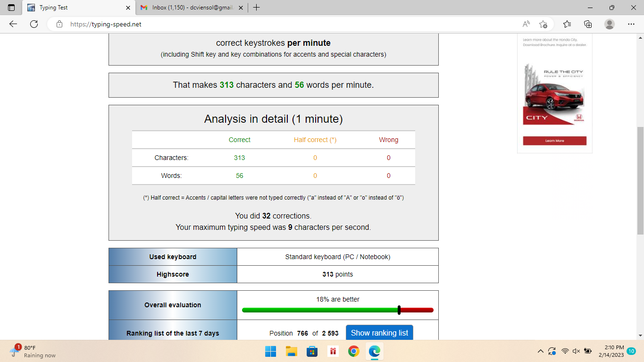644x362 pixels.
Task: Click Learn More on Honda ad
Action: pos(554,141)
